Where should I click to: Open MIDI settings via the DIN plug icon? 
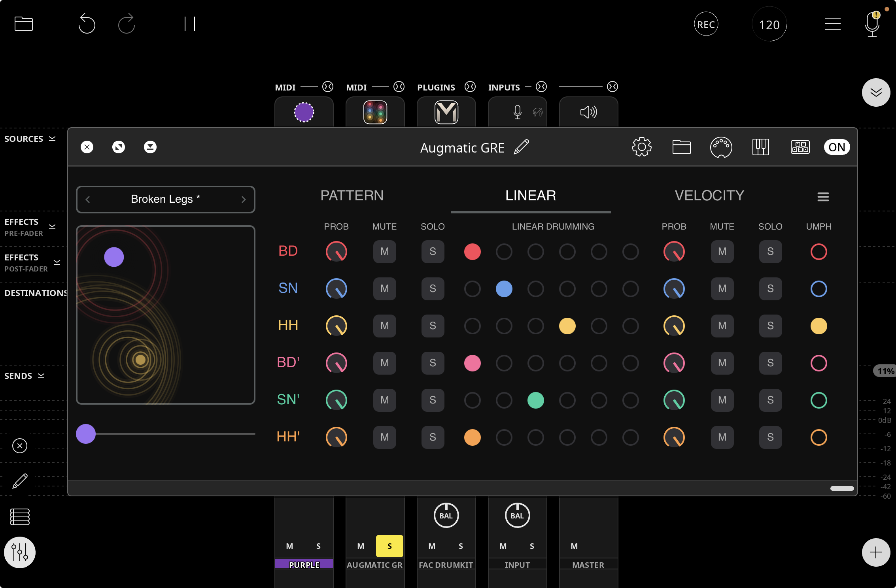pos(721,147)
